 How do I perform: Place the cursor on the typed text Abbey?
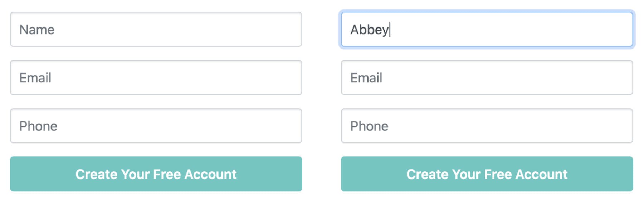(x=369, y=30)
